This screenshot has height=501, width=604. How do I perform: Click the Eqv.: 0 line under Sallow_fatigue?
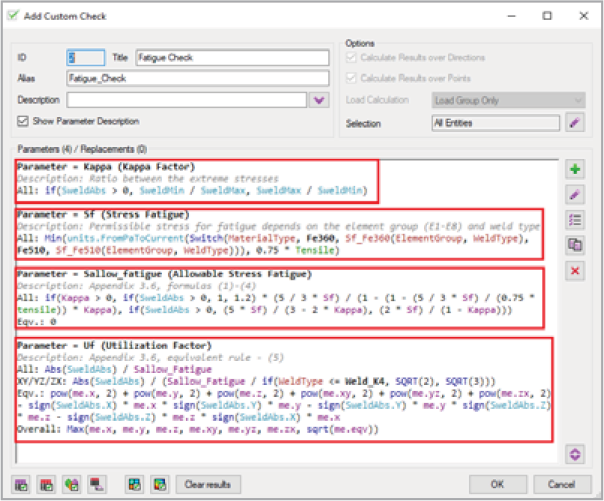tap(37, 322)
